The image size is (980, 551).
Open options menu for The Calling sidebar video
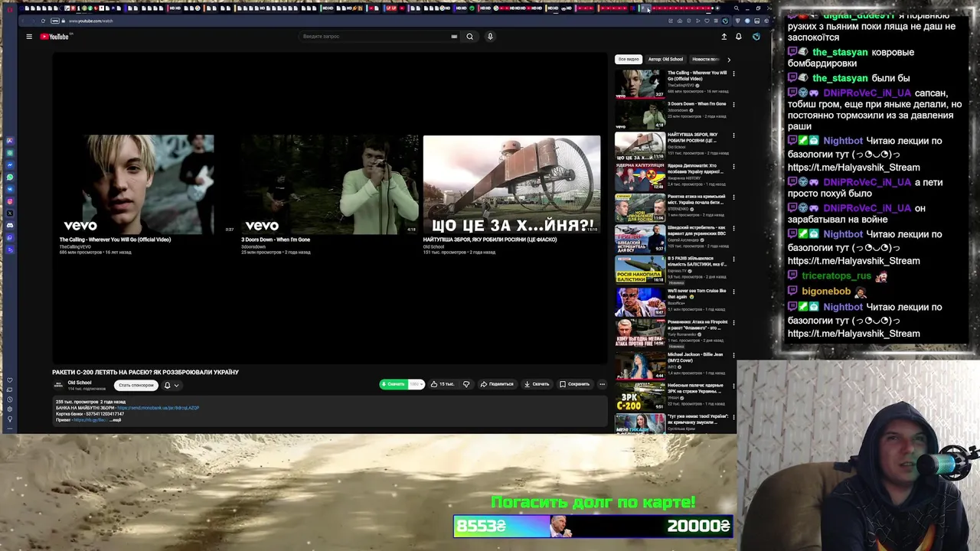(733, 73)
